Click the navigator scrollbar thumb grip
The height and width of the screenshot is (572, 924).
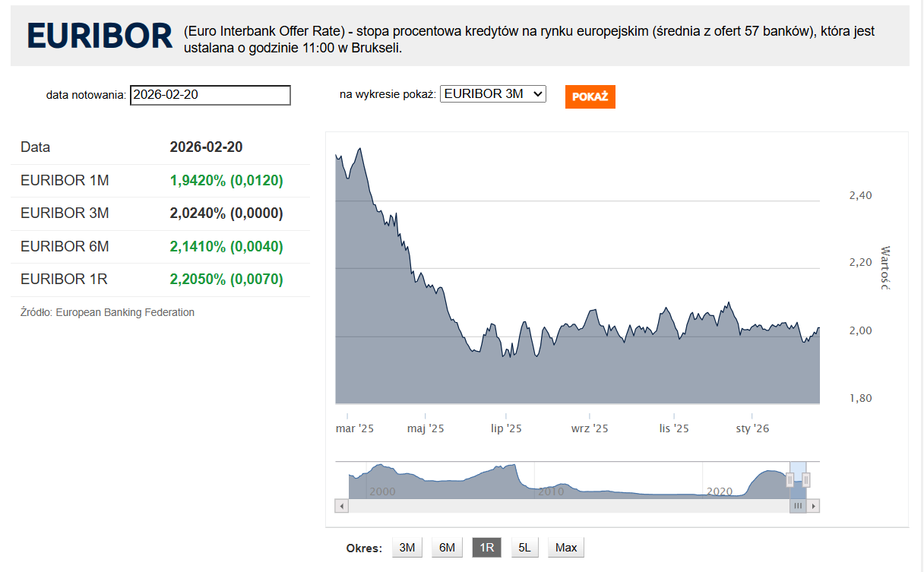pyautogui.click(x=798, y=506)
